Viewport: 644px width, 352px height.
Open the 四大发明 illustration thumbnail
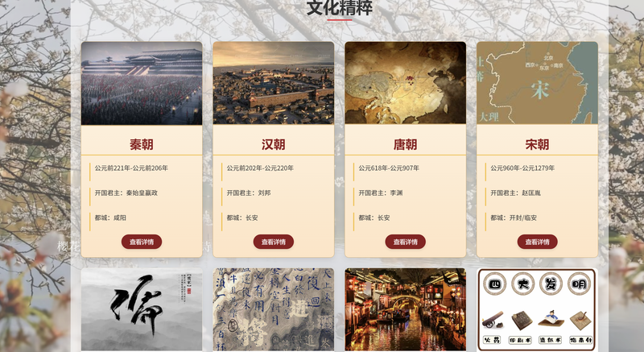537,309
